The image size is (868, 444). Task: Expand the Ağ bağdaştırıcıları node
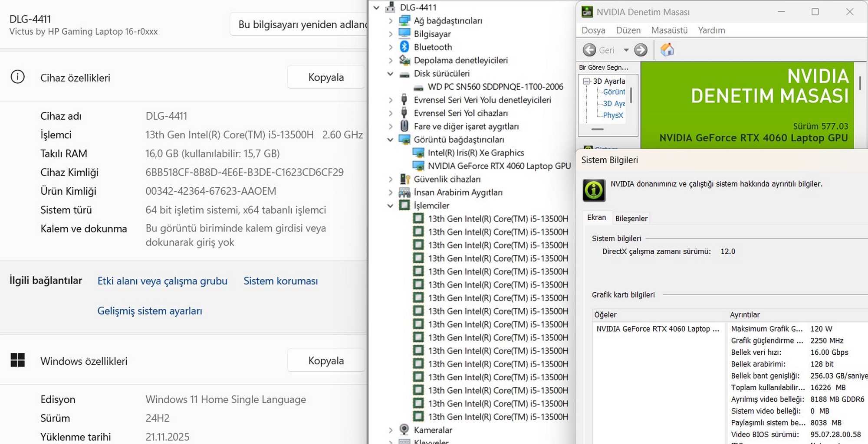point(390,21)
